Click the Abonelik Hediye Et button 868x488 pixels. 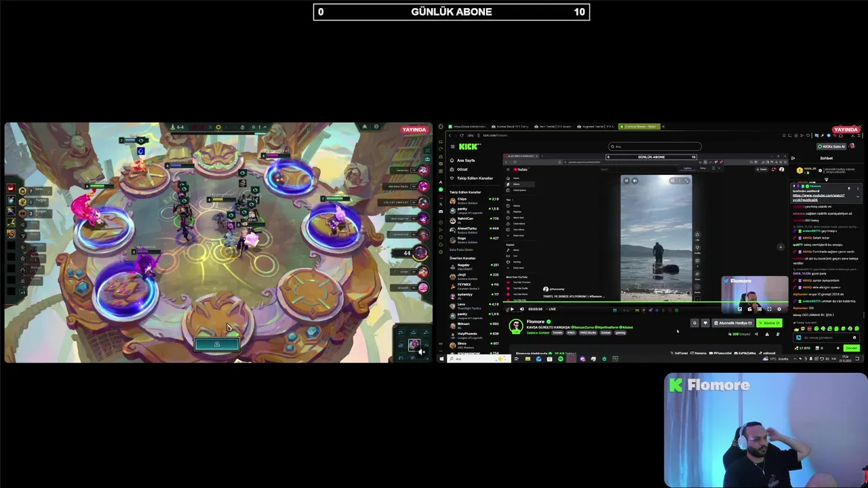(733, 323)
